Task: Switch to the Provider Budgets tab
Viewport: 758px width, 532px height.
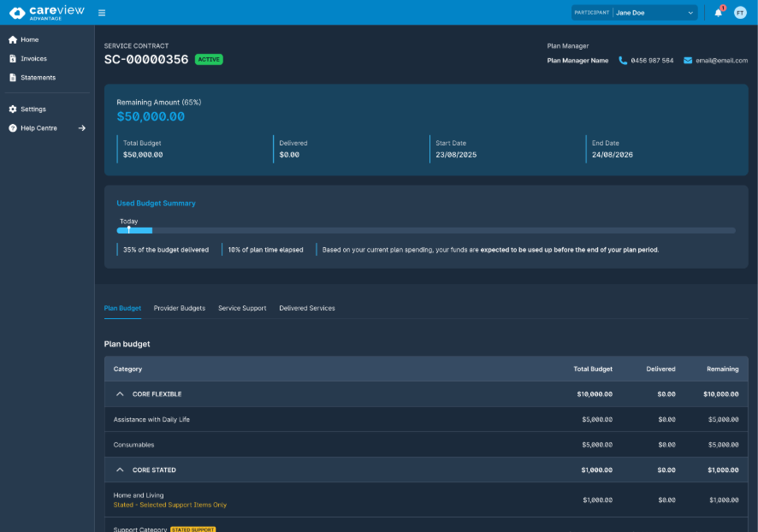Action: (180, 308)
